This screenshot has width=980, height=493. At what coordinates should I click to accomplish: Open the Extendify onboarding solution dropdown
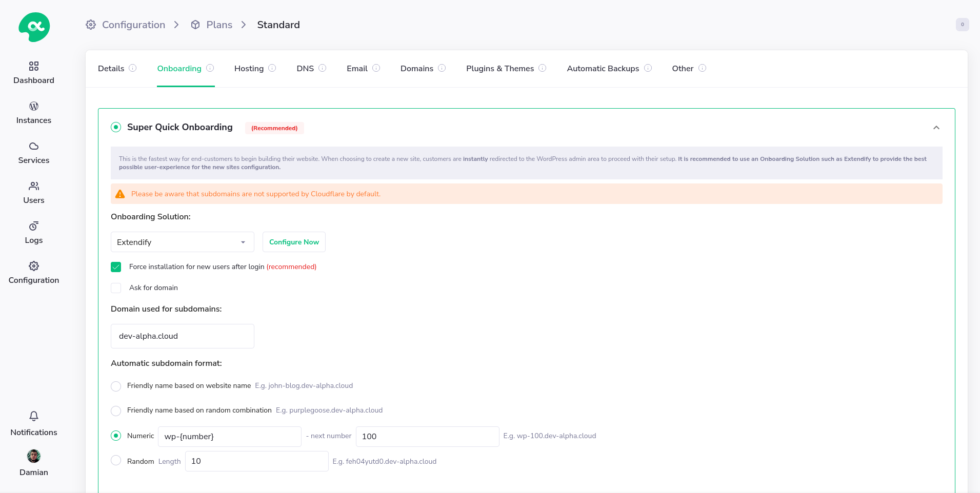point(183,242)
